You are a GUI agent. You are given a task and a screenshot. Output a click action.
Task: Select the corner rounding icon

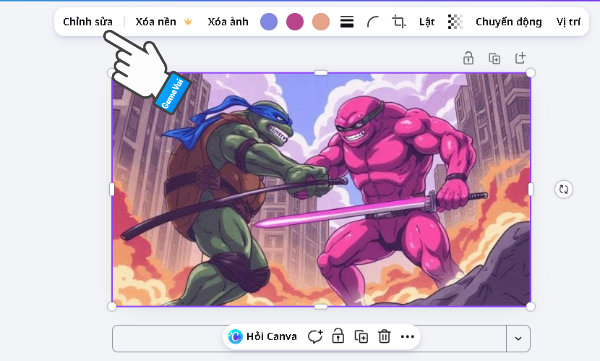point(373,22)
